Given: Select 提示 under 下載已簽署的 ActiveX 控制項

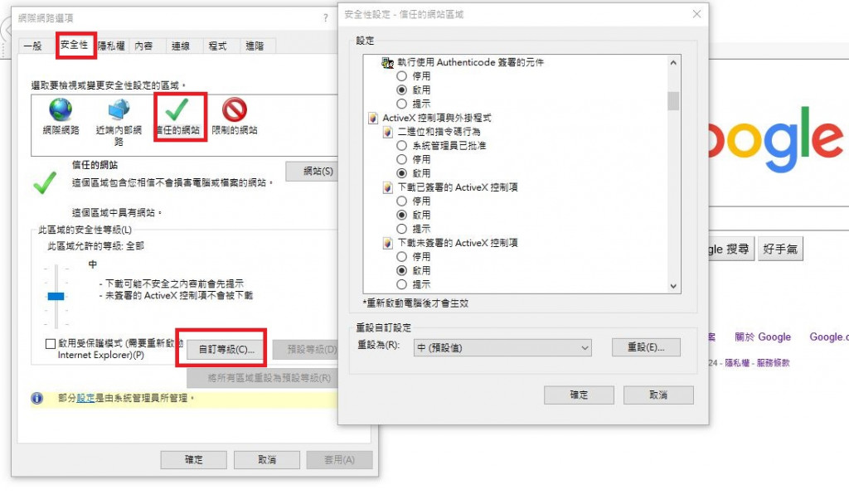Looking at the screenshot, I should 402,229.
